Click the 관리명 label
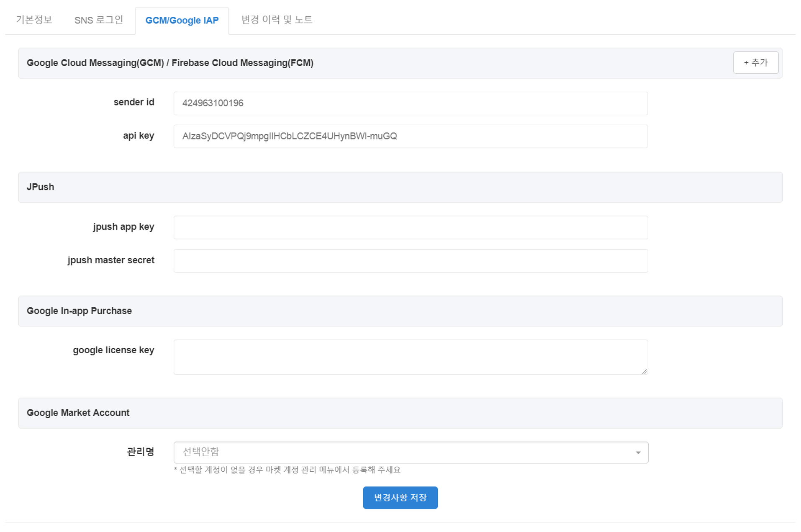 141,452
